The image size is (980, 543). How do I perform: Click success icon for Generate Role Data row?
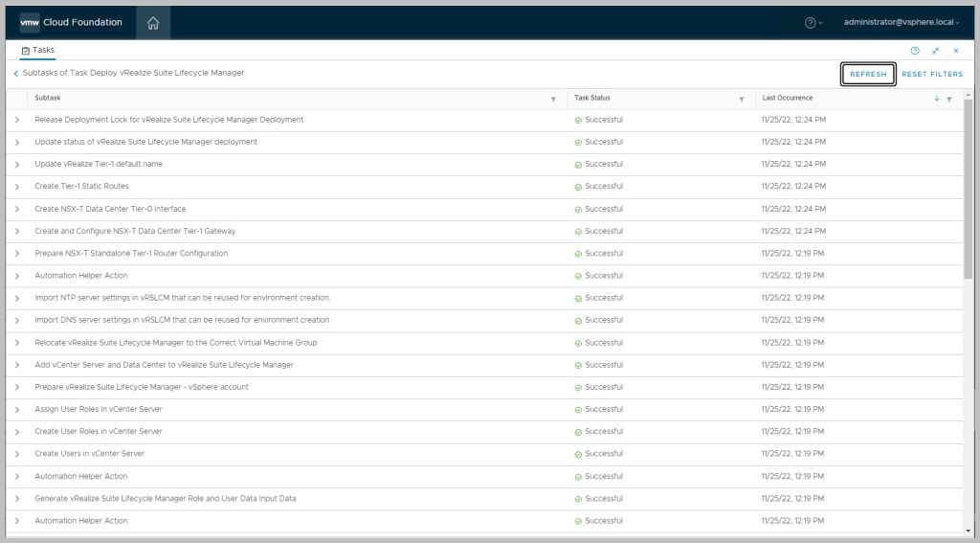[578, 499]
